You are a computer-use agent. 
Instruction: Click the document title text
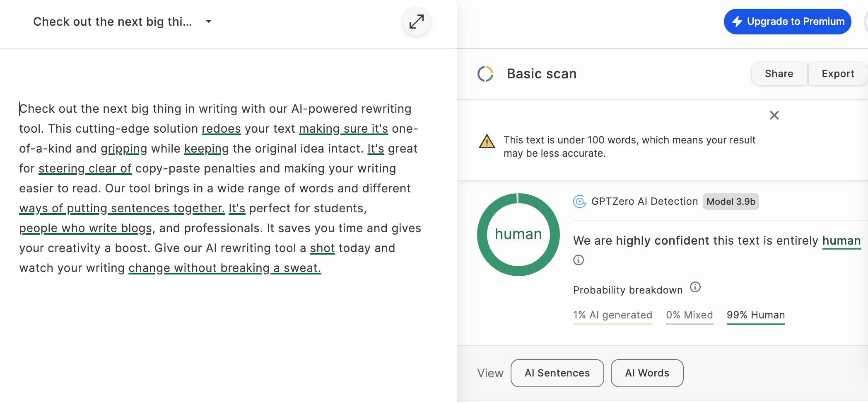pos(113,22)
